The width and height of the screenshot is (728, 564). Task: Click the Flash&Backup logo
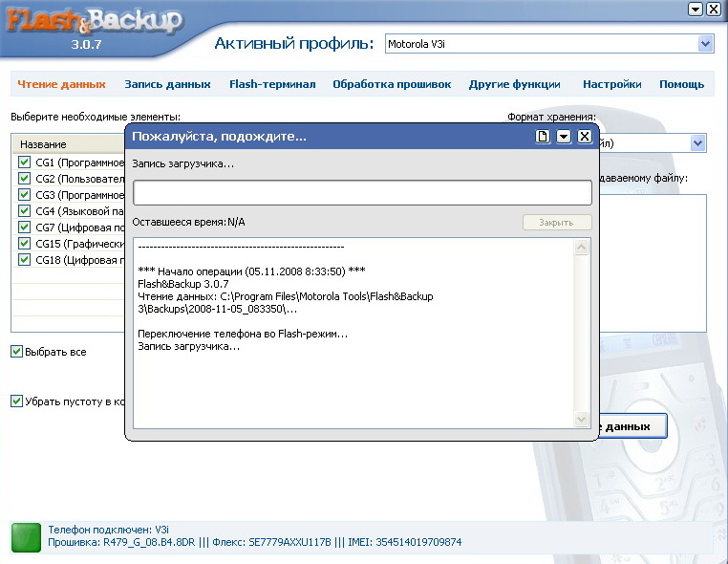[95, 22]
